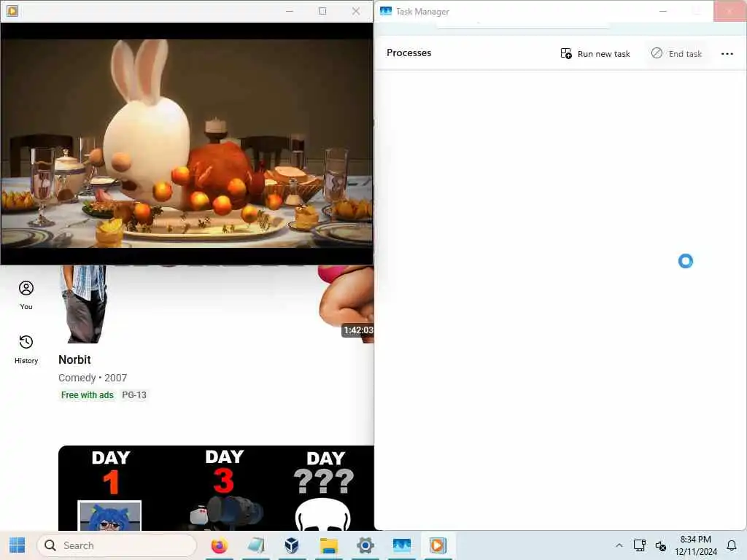
Task: Open the Norbit movie title link
Action: 75,359
